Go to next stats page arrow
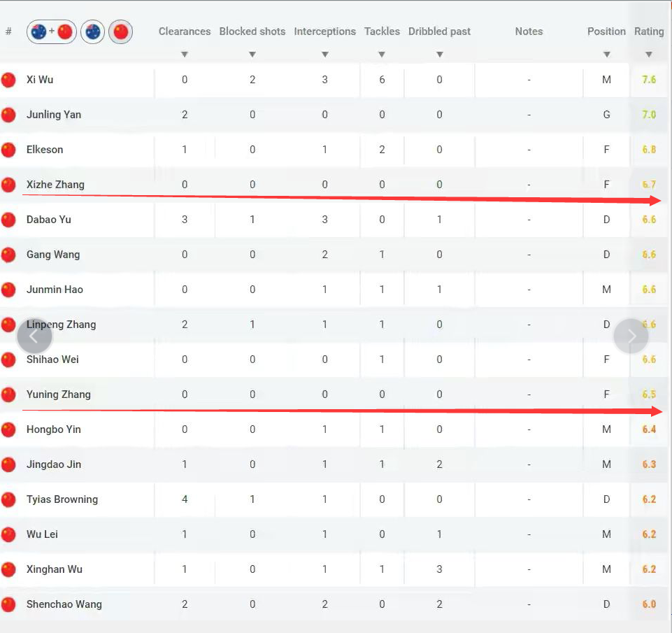 click(631, 336)
